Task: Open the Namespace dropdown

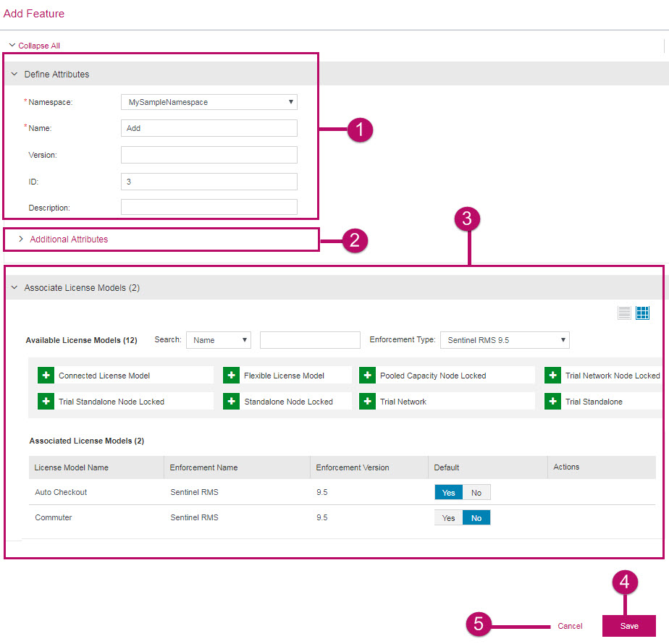Action: point(209,102)
